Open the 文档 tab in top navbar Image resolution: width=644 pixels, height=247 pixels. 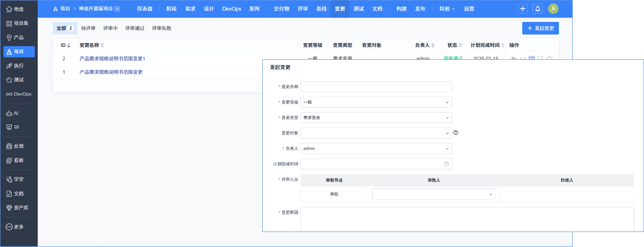(377, 9)
